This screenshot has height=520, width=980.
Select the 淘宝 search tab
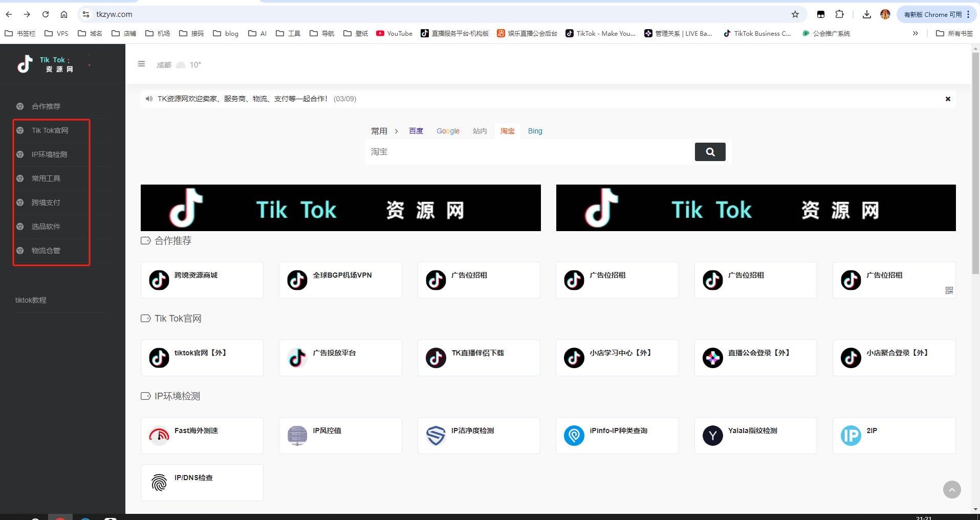pos(508,131)
